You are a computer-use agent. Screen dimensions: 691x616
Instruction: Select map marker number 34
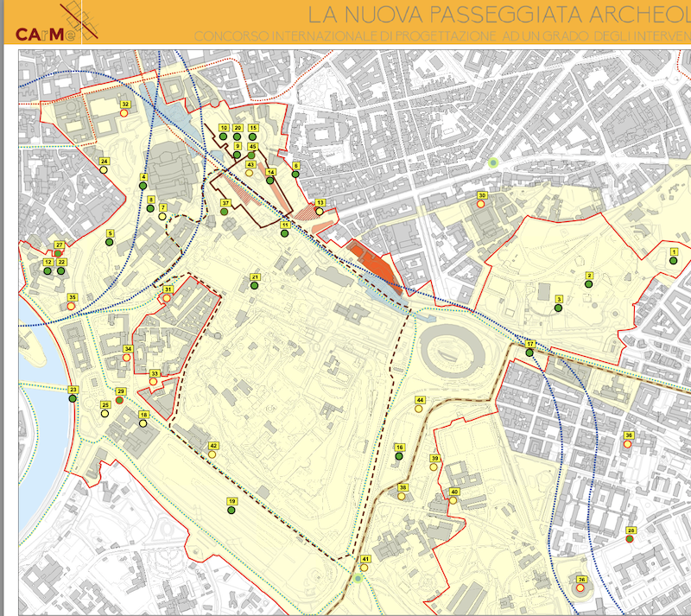pyautogui.click(x=126, y=358)
